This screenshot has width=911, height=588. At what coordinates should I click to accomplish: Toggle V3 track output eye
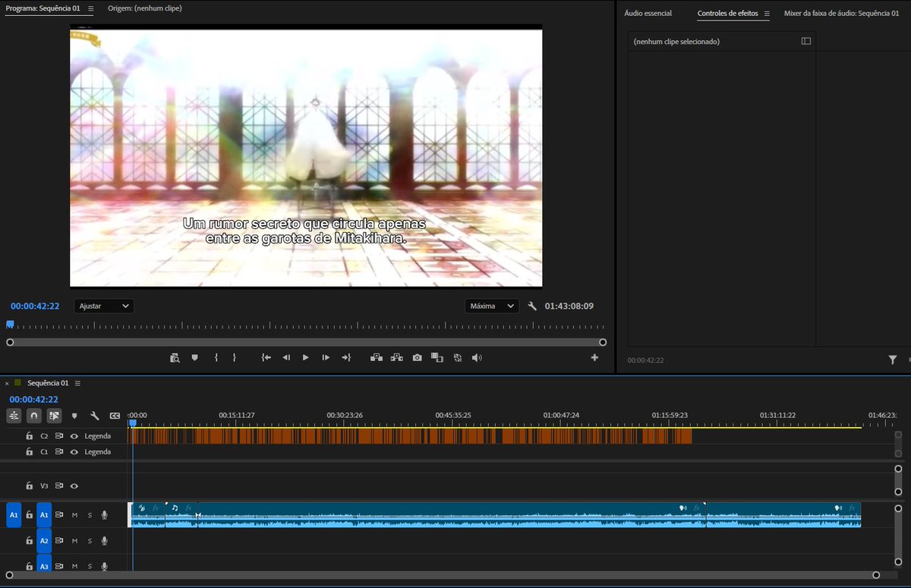pyautogui.click(x=74, y=486)
